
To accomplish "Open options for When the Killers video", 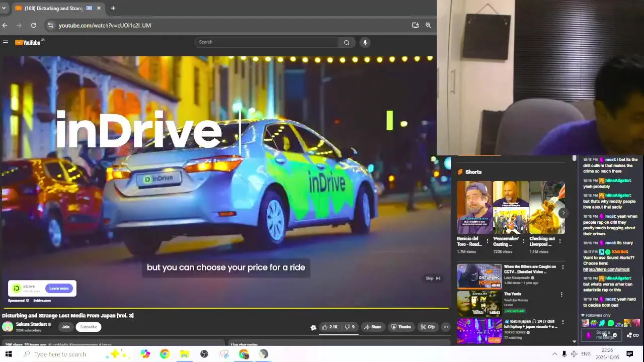I will pos(562,267).
